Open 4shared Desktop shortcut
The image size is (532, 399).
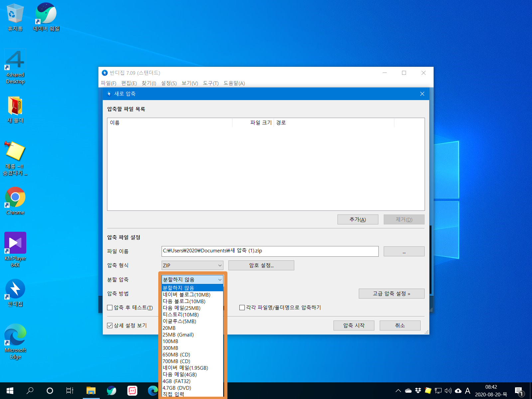[x=15, y=67]
